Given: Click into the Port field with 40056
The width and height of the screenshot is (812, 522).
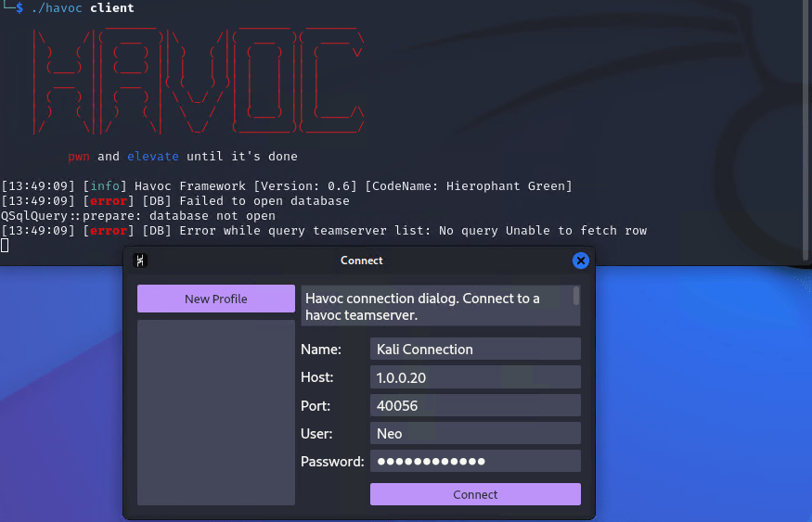Looking at the screenshot, I should (475, 405).
